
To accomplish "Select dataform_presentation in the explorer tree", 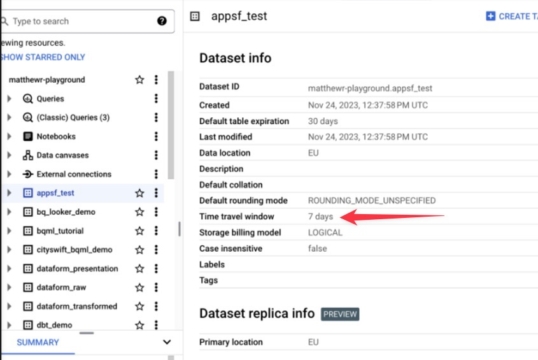I will (x=77, y=268).
